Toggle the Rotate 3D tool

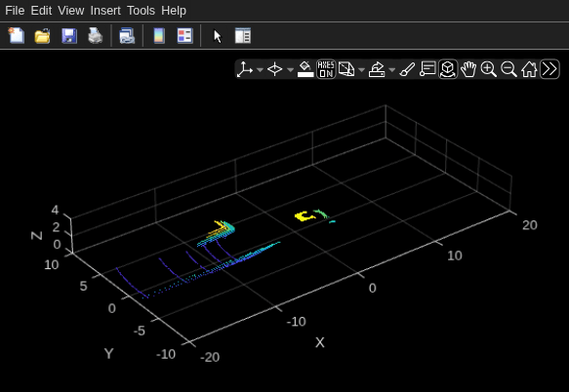[448, 69]
